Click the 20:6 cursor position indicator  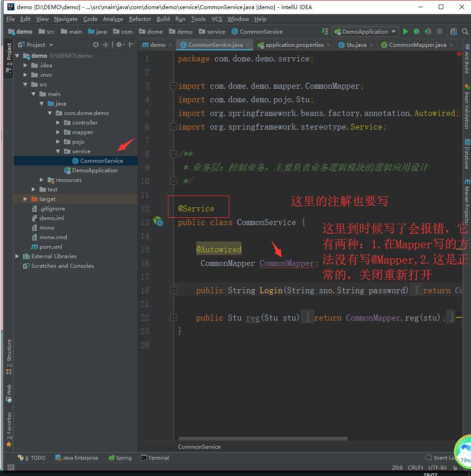[x=397, y=467]
